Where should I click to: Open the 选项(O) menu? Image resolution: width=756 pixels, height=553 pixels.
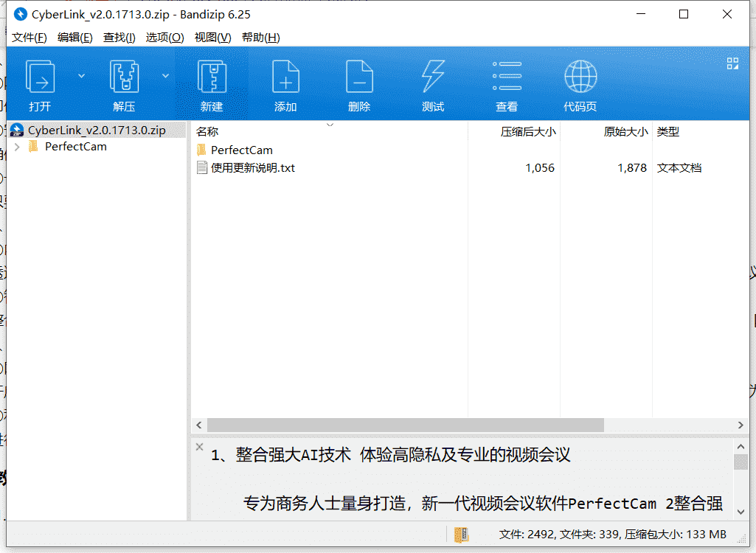[x=164, y=38]
